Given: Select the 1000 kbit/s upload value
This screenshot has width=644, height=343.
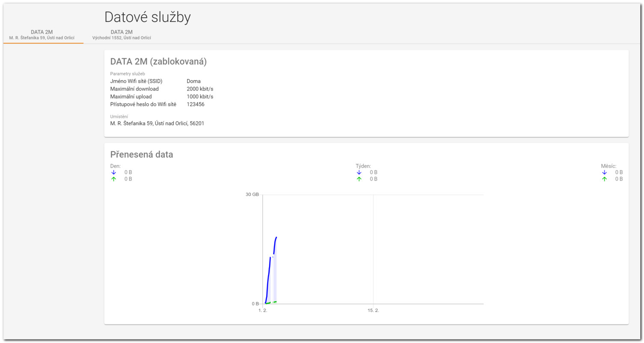Looking at the screenshot, I should pyautogui.click(x=200, y=96).
